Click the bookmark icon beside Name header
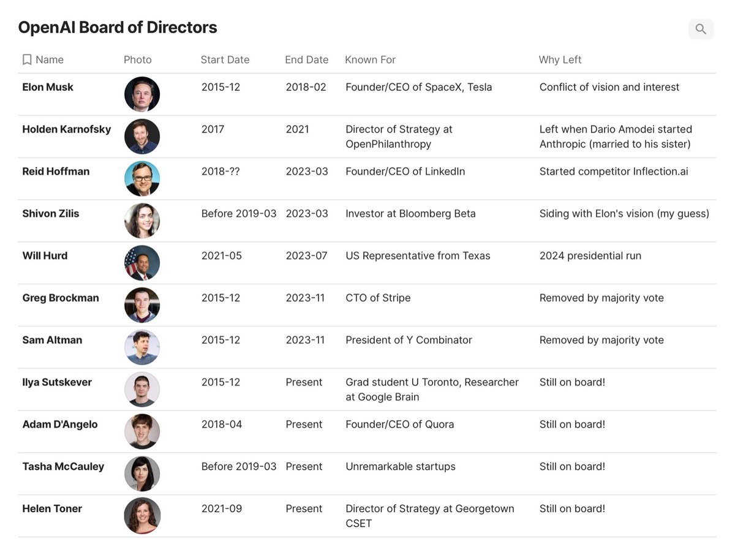 27,59
